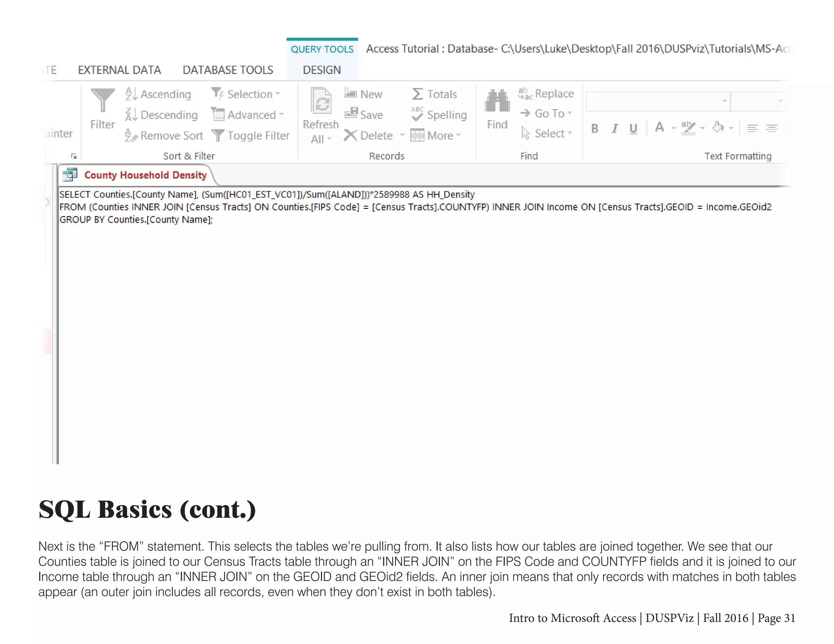Click the Refresh All icon
The width and height of the screenshot is (834, 644).
click(321, 101)
